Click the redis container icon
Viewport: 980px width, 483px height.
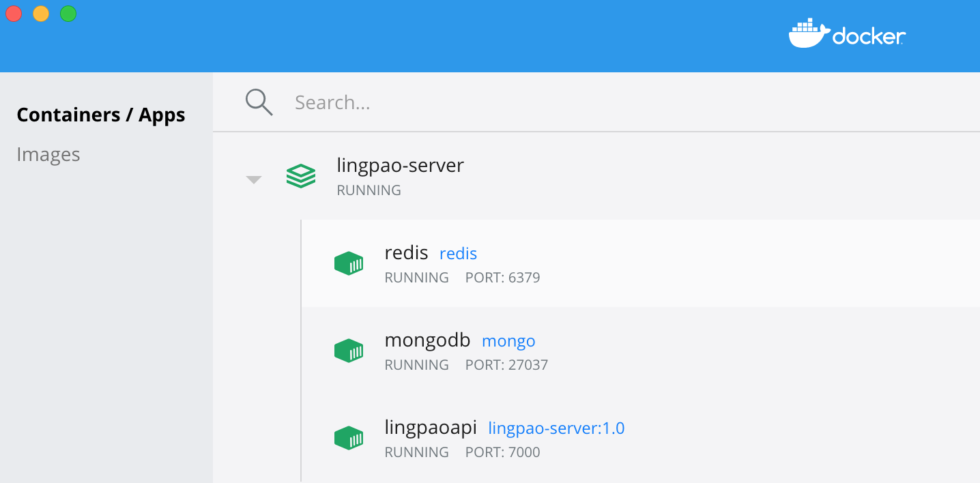tap(349, 263)
